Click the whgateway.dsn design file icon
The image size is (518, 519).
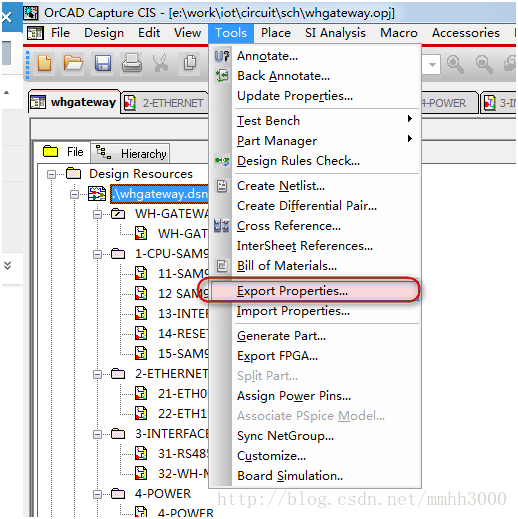[x=97, y=194]
